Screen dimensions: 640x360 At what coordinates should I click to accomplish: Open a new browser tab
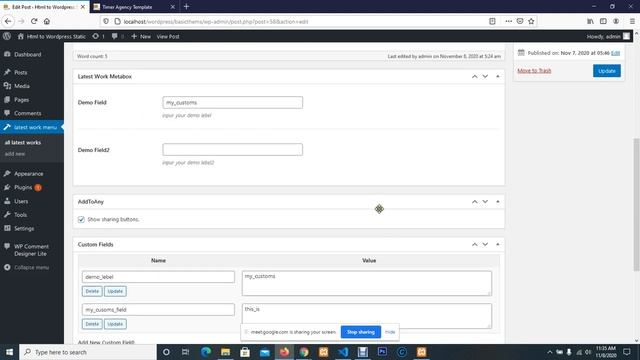coord(187,7)
